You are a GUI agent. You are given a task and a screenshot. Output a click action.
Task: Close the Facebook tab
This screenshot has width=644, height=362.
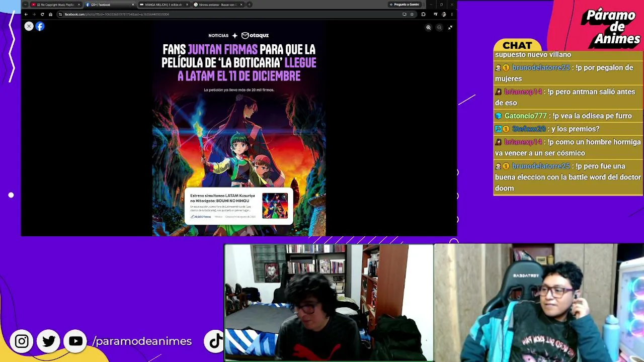coord(133,5)
